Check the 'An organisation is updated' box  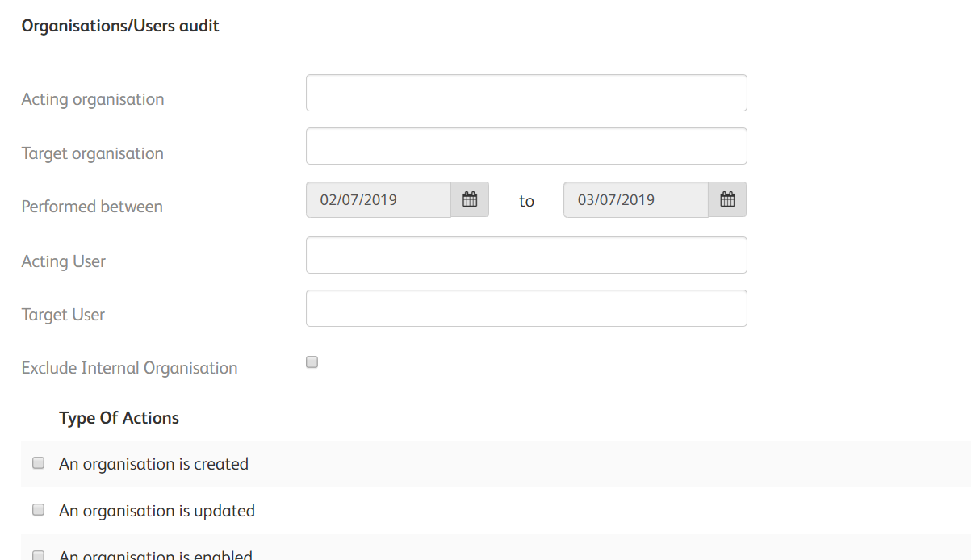click(x=38, y=510)
